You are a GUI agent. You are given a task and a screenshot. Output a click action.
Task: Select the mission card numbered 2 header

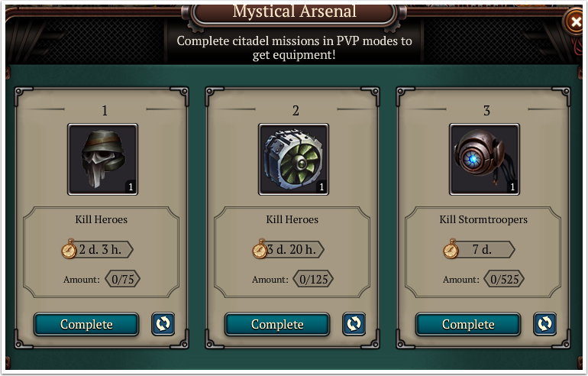point(296,110)
